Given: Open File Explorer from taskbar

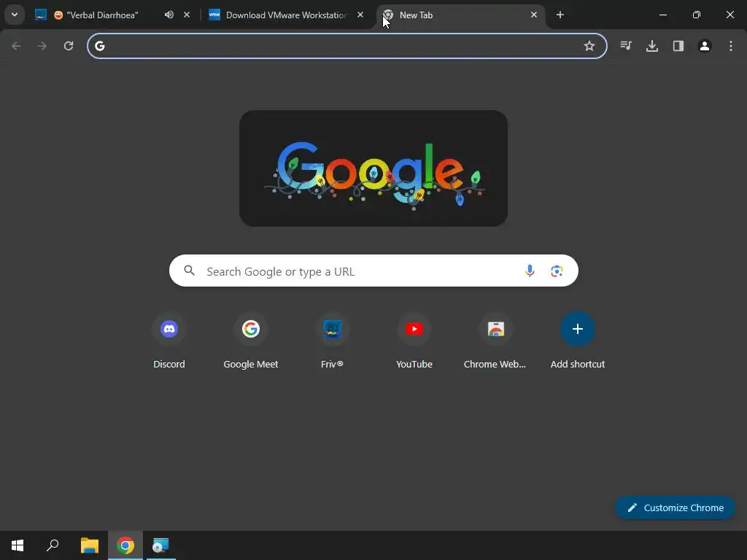Looking at the screenshot, I should [x=90, y=545].
